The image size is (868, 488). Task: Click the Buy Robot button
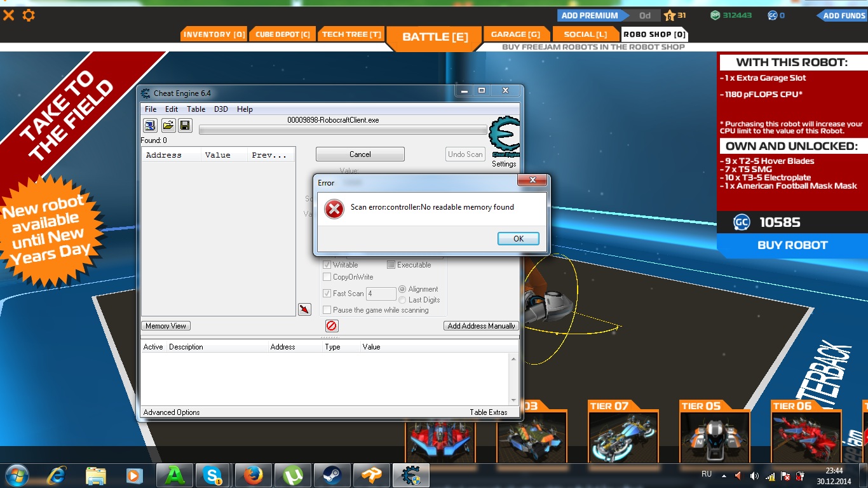(x=792, y=245)
